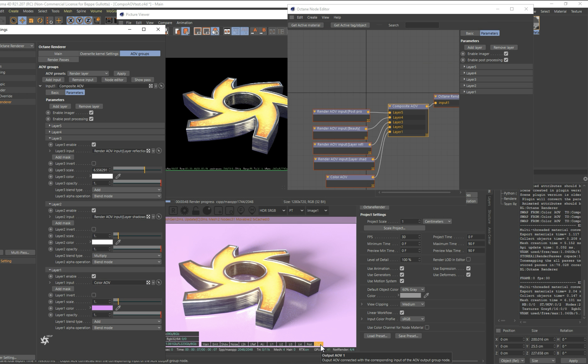Click the R restart render icon
The image size is (588, 364).
coord(173,211)
